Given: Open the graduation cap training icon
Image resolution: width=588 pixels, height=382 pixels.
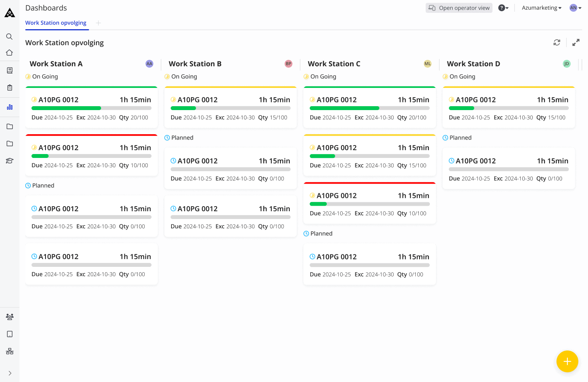Looking at the screenshot, I should point(9,160).
